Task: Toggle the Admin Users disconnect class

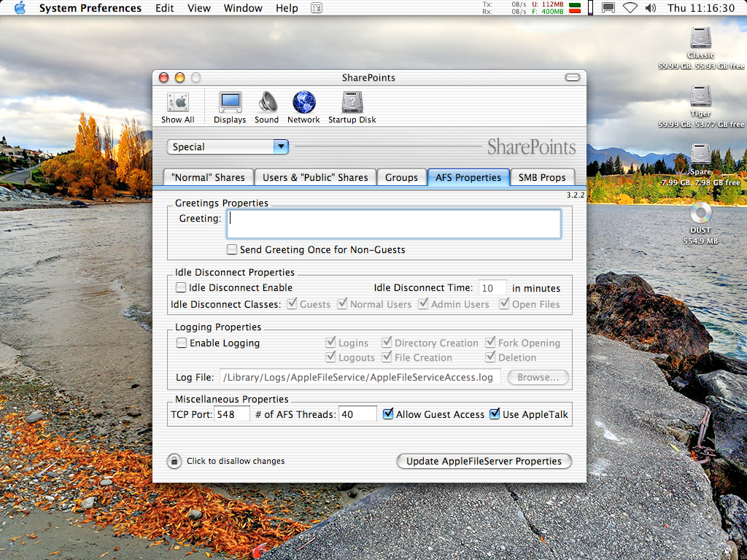Action: 423,304
